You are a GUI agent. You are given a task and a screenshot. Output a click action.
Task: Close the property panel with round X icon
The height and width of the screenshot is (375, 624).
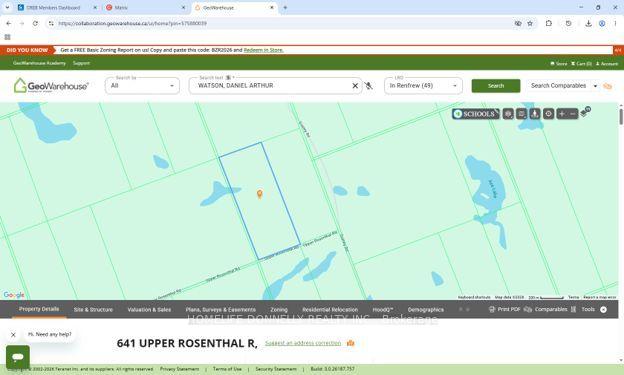(x=603, y=309)
